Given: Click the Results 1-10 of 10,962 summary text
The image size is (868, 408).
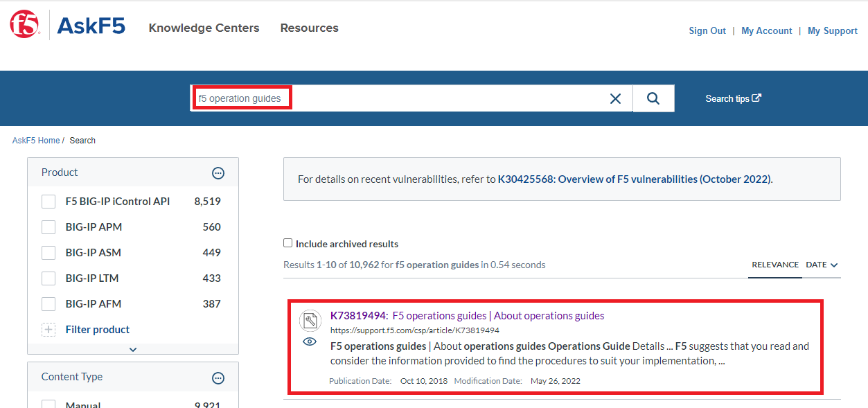Looking at the screenshot, I should (x=414, y=265).
